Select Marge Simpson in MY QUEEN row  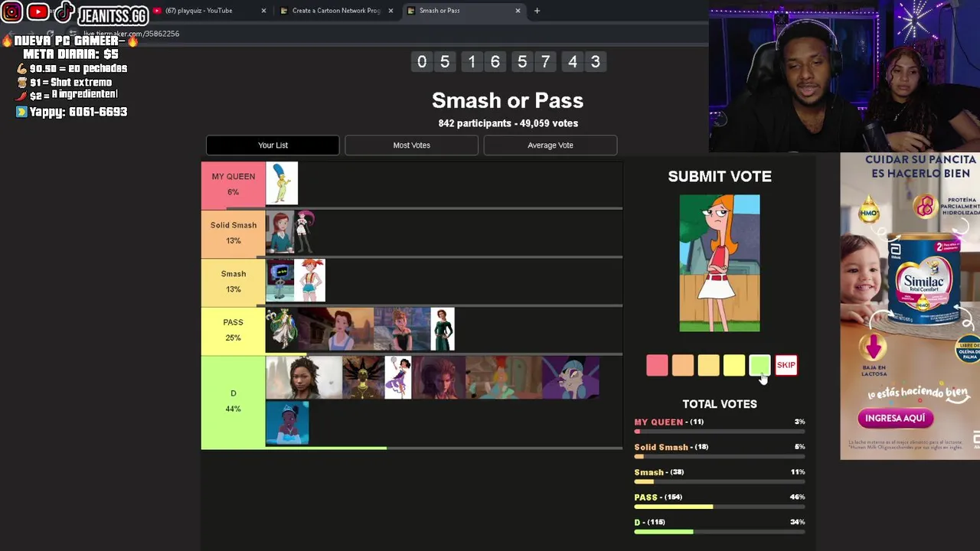tap(282, 184)
